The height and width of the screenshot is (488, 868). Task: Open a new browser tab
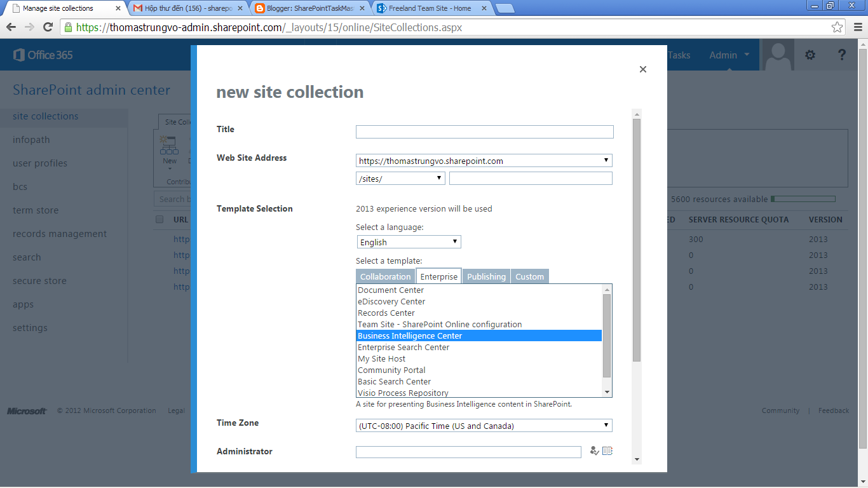505,8
